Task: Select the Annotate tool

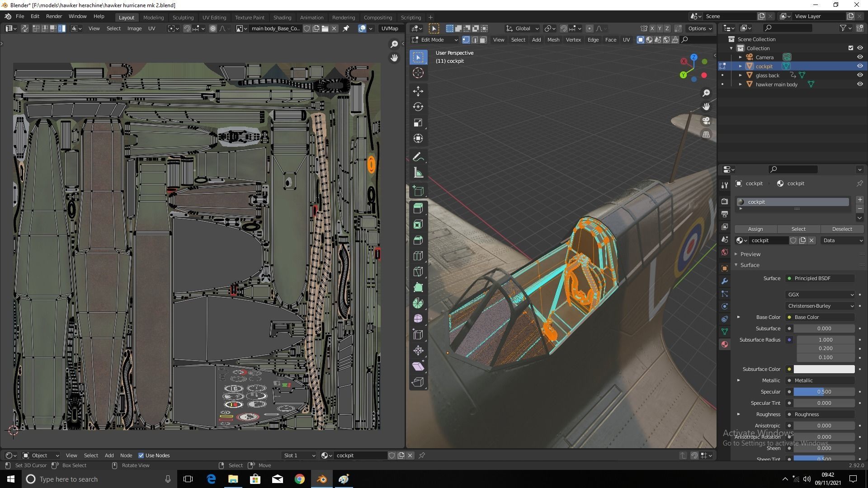Action: click(418, 157)
